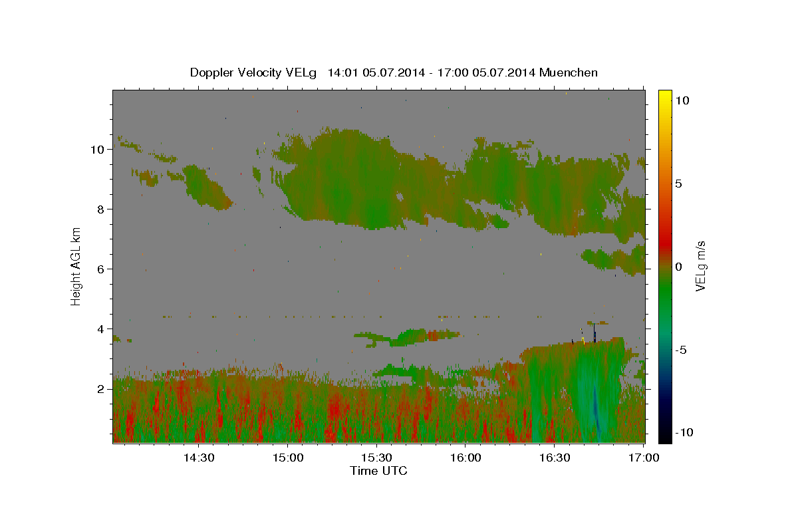Screen dimensions: 798x532
Task: Click the 15:00 time tick label
Action: coord(287,458)
